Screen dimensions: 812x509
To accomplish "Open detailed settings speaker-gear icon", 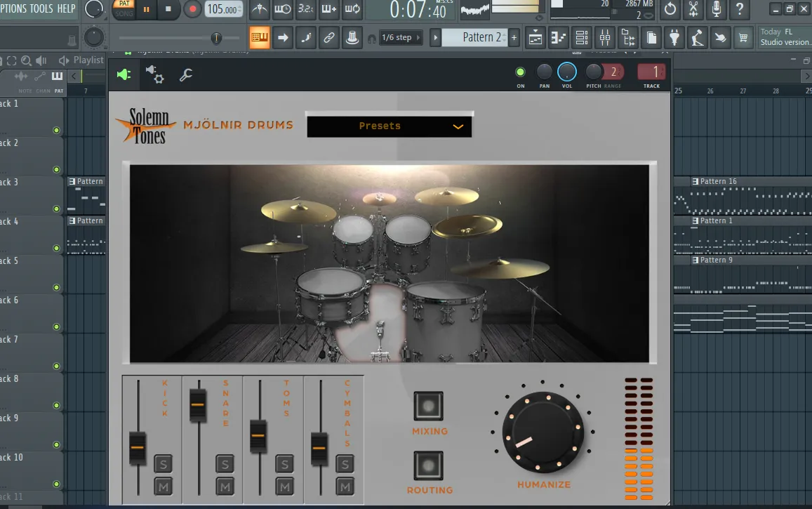I will tap(154, 74).
